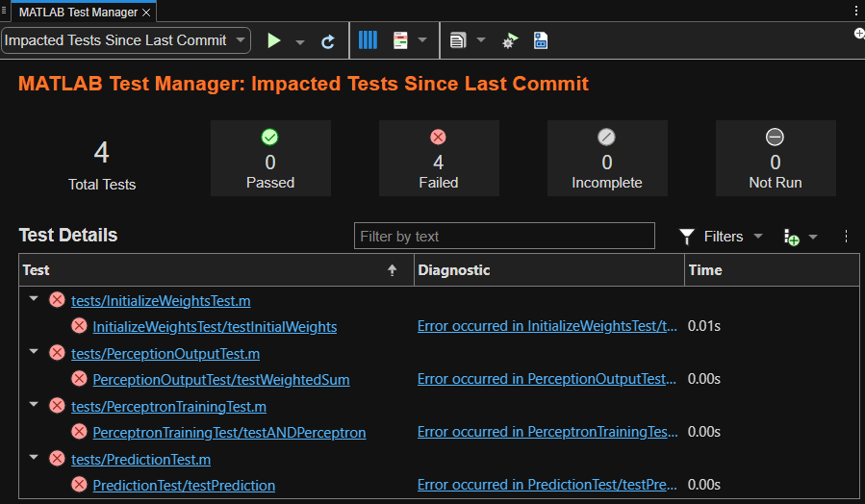Click the Filter by text field
The image size is (865, 504).
click(504, 237)
